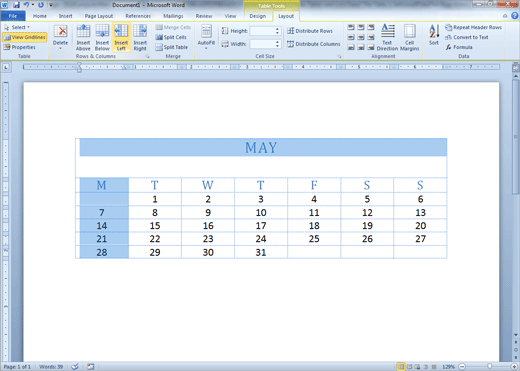Switch to the References tab
Viewport: 520px width, 371px height.
pyautogui.click(x=138, y=16)
